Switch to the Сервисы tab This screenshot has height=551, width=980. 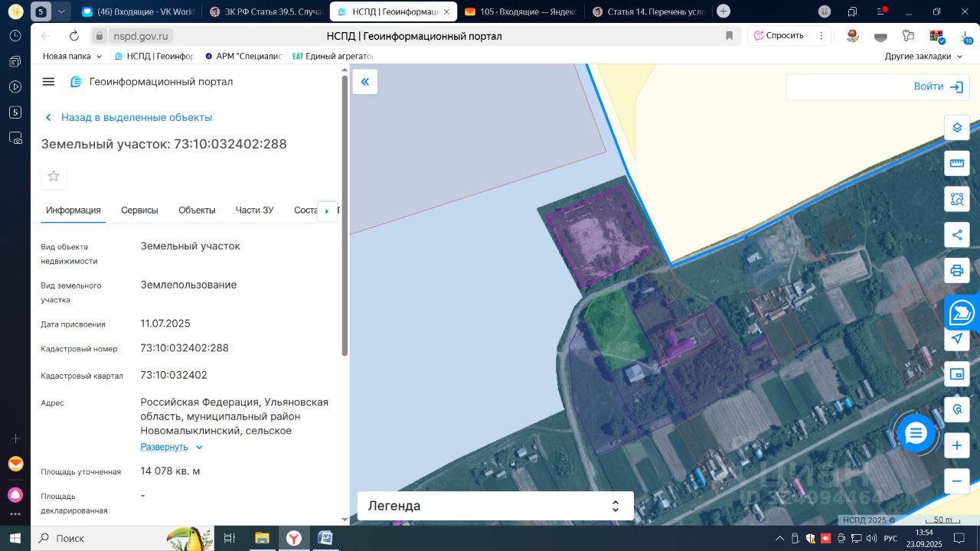click(139, 210)
